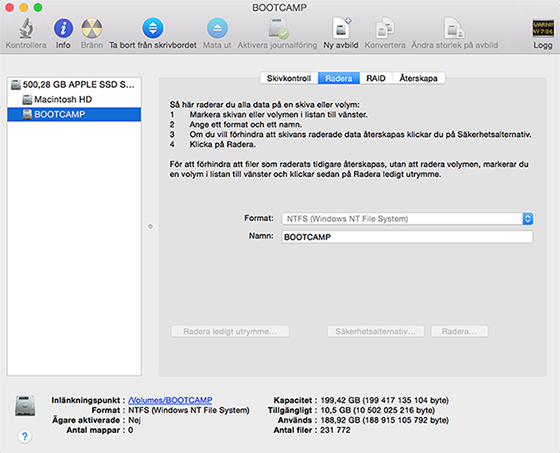Viewport: 560px width, 453px height.
Task: Click the Ägare aktiverade value Nej
Action: pyautogui.click(x=134, y=420)
